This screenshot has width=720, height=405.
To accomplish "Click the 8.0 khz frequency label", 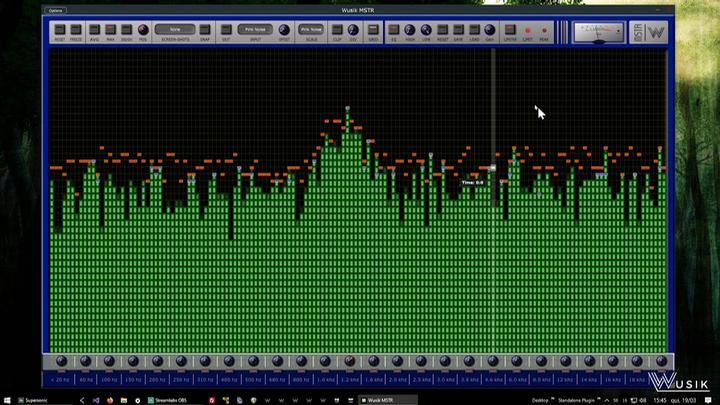I will tap(541, 380).
